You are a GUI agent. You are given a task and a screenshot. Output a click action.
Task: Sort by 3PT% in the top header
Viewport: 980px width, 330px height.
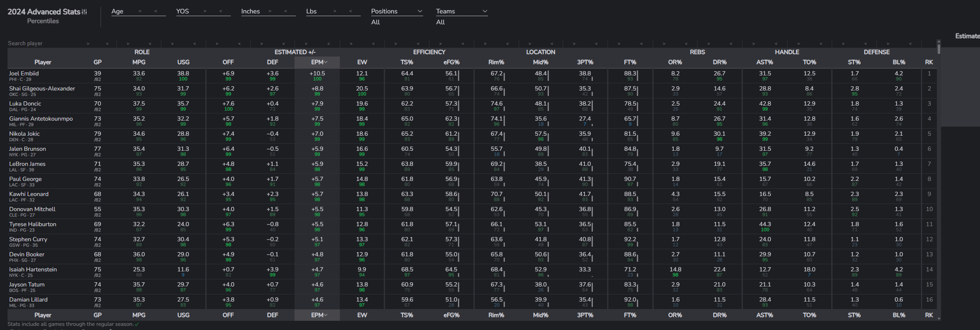click(585, 62)
